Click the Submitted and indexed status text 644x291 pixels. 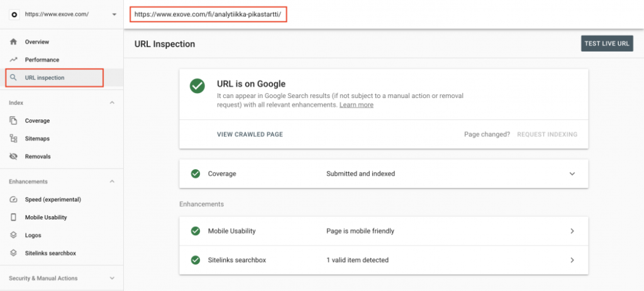(360, 173)
